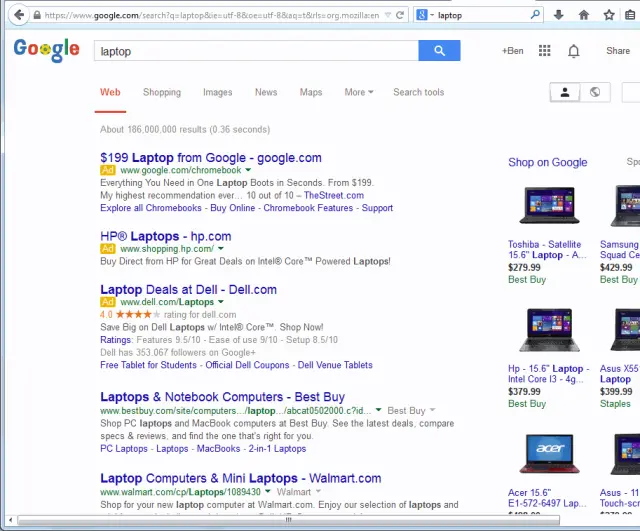Screen dimensions: 640x531
Task: Open Hp - 15.6" Laptop Intel Core listing
Action: 549,373
